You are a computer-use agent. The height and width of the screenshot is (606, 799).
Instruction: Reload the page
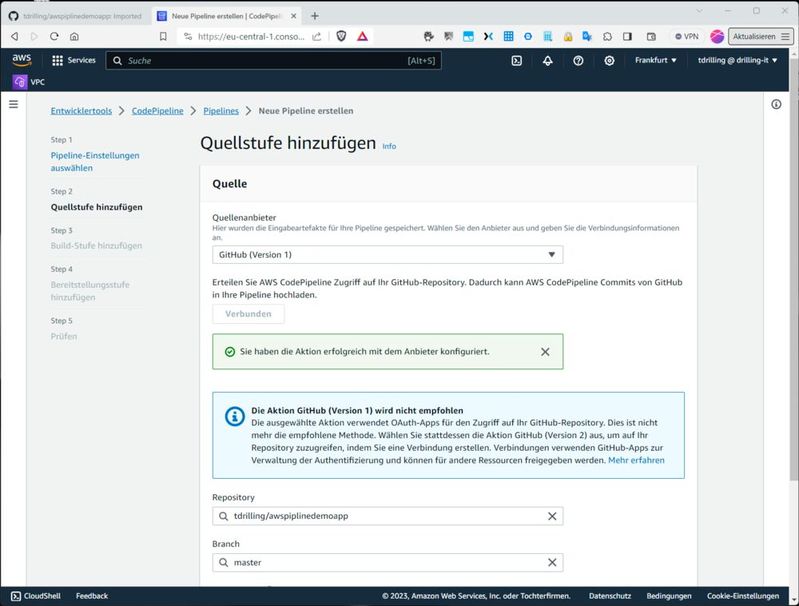[54, 36]
